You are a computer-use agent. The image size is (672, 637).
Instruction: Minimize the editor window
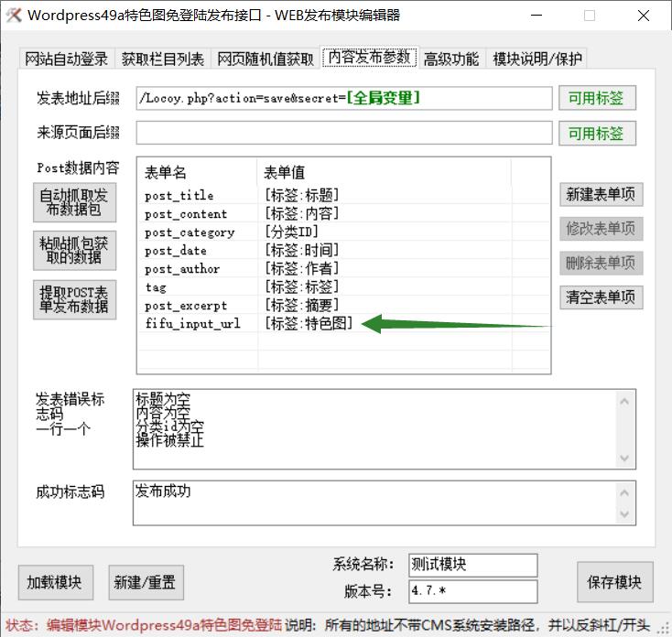pyautogui.click(x=537, y=16)
